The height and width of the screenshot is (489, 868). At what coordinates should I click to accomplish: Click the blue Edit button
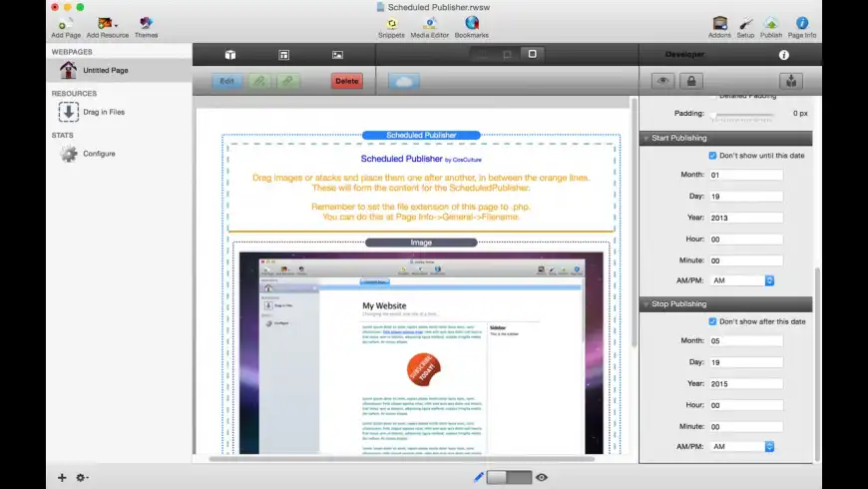[x=226, y=81]
